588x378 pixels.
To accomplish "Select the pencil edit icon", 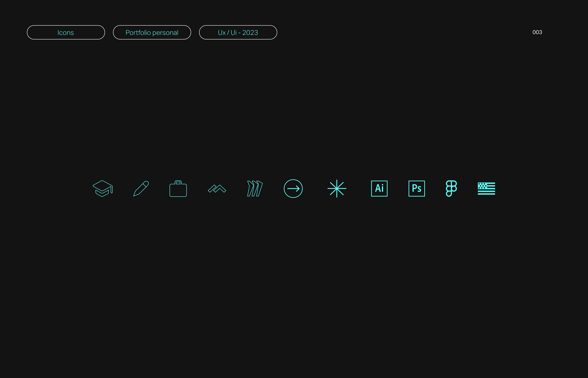I will [141, 188].
